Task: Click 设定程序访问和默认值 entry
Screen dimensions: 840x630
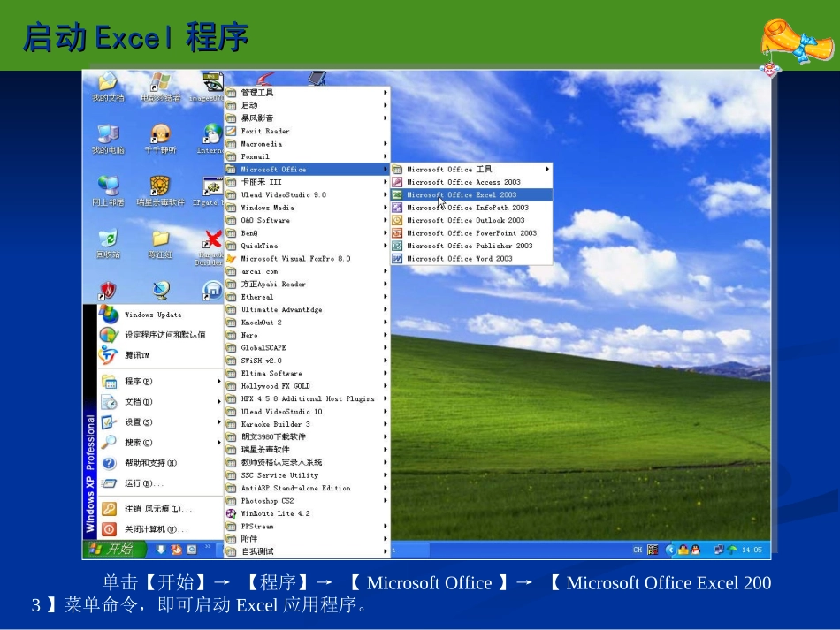Action: click(160, 335)
